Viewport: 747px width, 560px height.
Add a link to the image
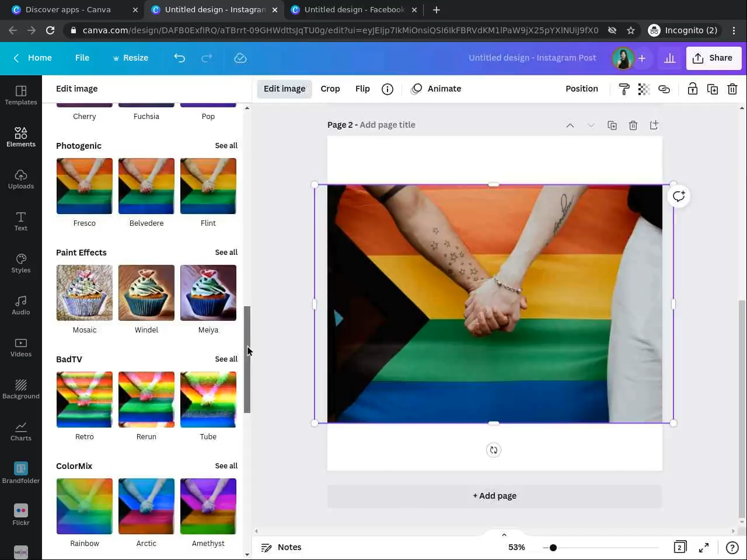[x=664, y=89]
